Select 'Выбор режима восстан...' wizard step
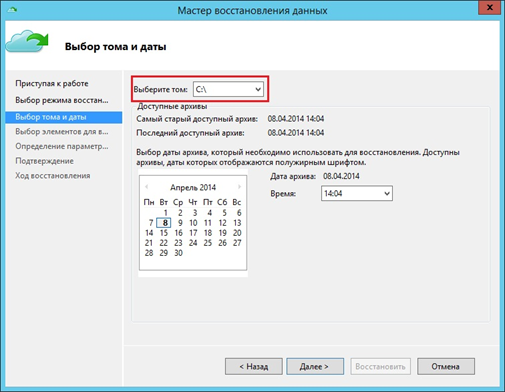Screen dimensions: 505x392 click(x=62, y=100)
